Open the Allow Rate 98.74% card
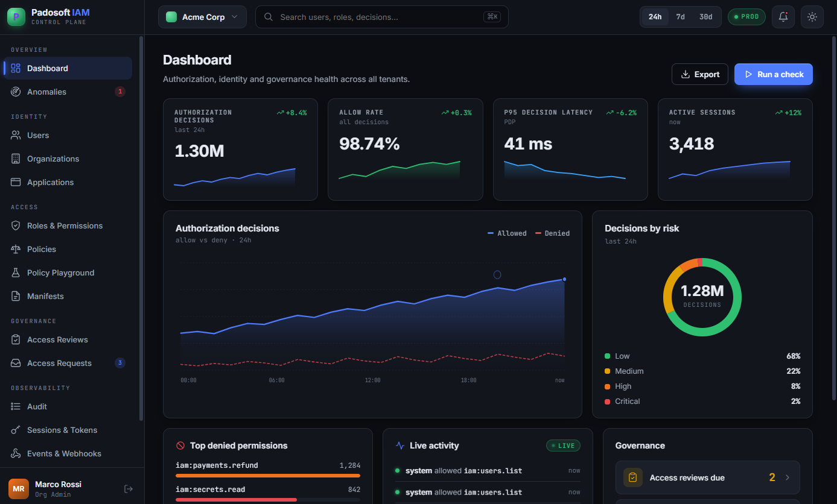This screenshot has height=504, width=837. click(x=406, y=150)
